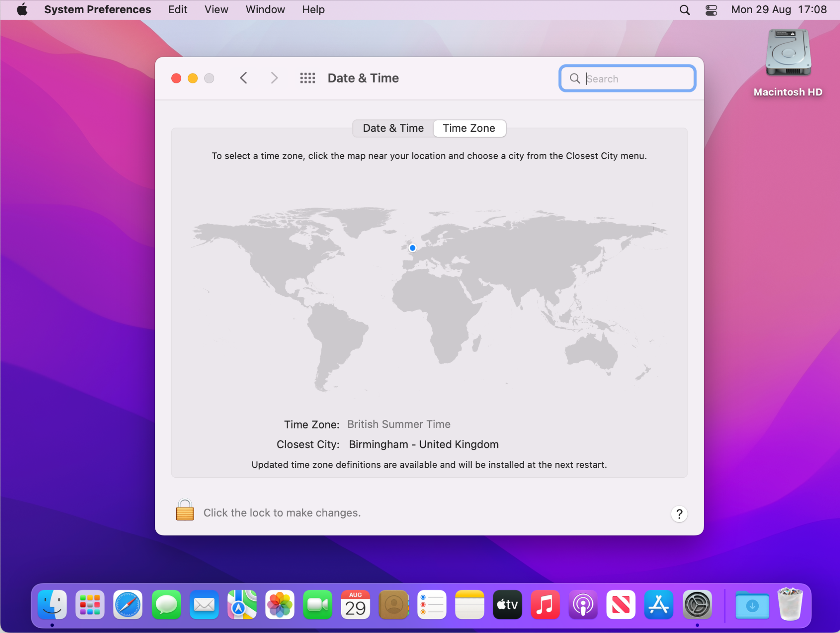Switch to the Date & Time tab
This screenshot has width=840, height=633.
tap(393, 128)
